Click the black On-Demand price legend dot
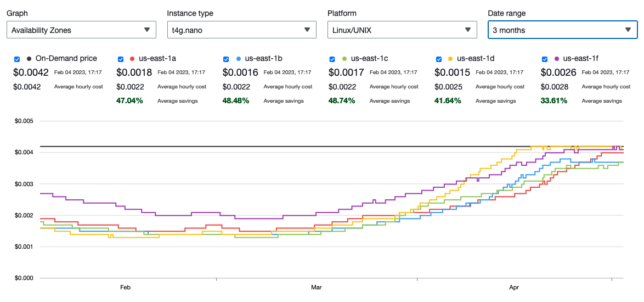 (x=29, y=59)
